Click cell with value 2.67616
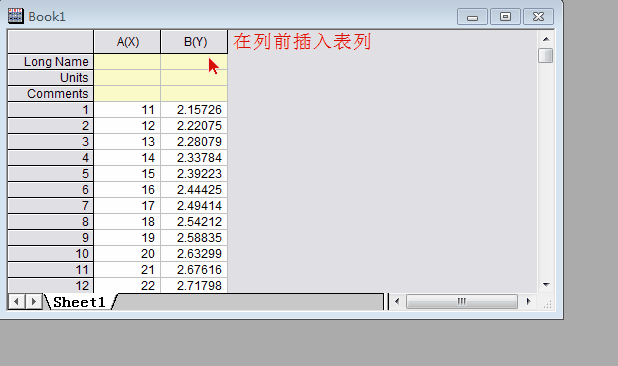 [x=194, y=270]
